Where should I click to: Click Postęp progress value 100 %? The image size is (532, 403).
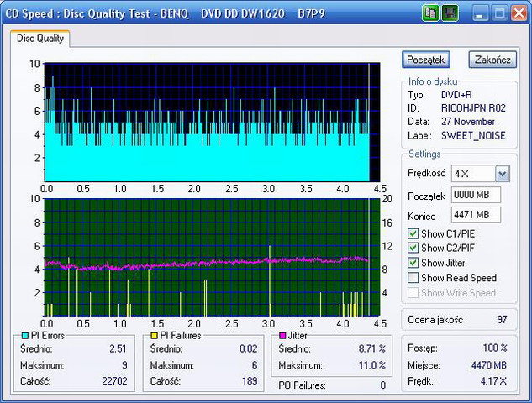click(495, 348)
